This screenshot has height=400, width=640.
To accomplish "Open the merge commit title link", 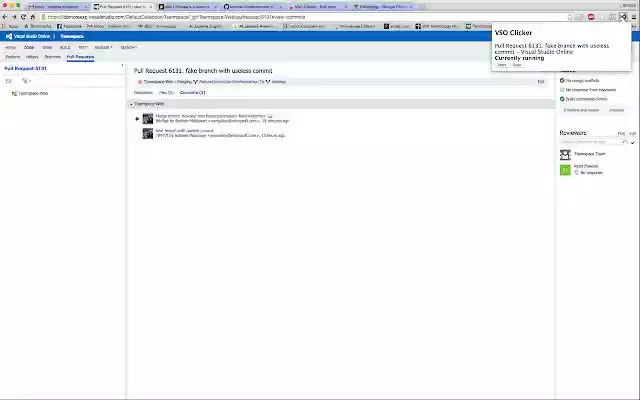I will click(211, 116).
